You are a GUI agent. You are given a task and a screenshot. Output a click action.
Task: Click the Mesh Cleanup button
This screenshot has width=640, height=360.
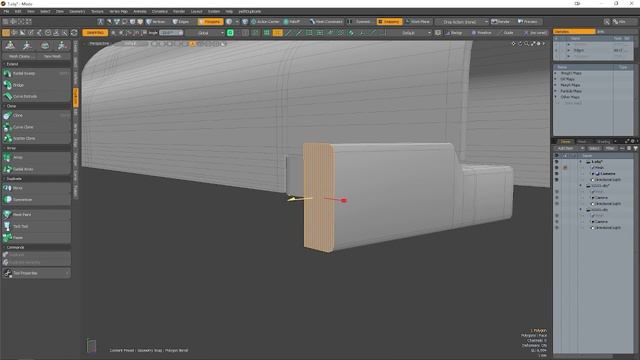[19, 56]
